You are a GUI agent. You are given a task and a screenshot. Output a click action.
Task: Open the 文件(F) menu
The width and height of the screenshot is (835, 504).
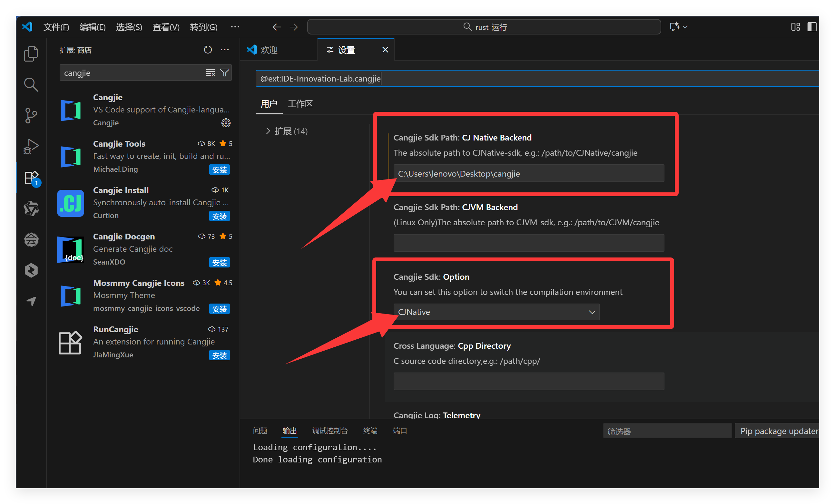56,27
